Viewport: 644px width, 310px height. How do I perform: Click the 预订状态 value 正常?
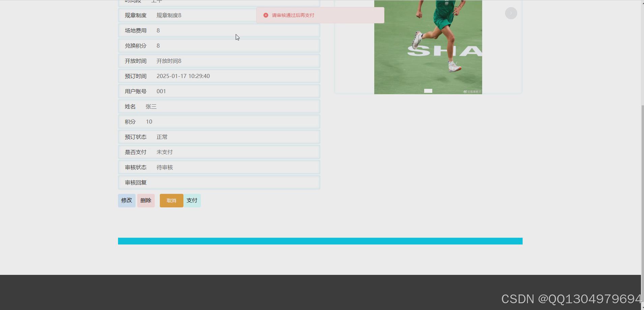click(162, 137)
